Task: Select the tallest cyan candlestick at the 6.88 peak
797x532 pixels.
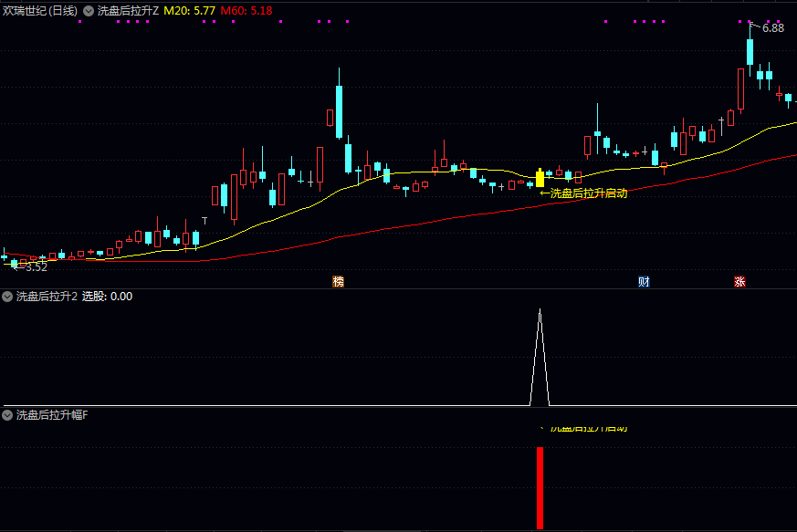Action: click(x=750, y=50)
